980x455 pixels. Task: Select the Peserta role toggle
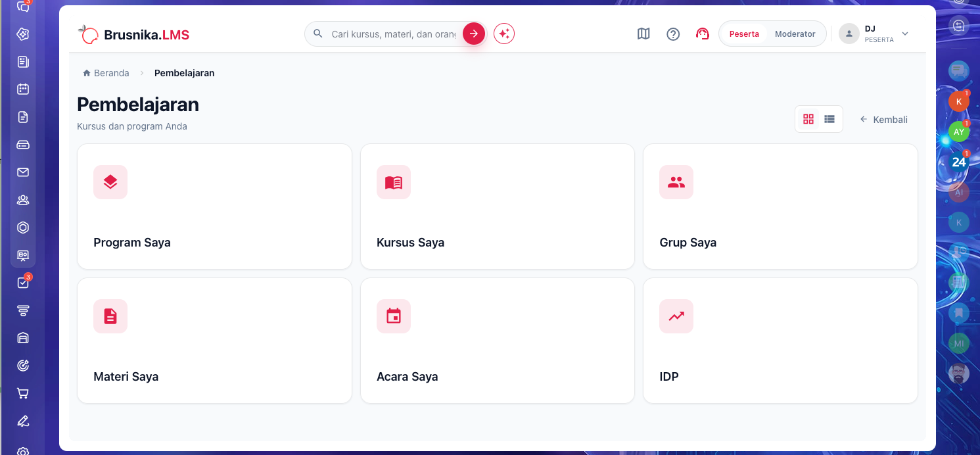pos(744,34)
